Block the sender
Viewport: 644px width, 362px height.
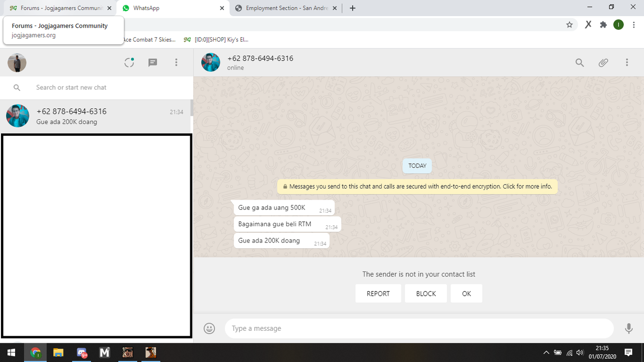tap(426, 294)
